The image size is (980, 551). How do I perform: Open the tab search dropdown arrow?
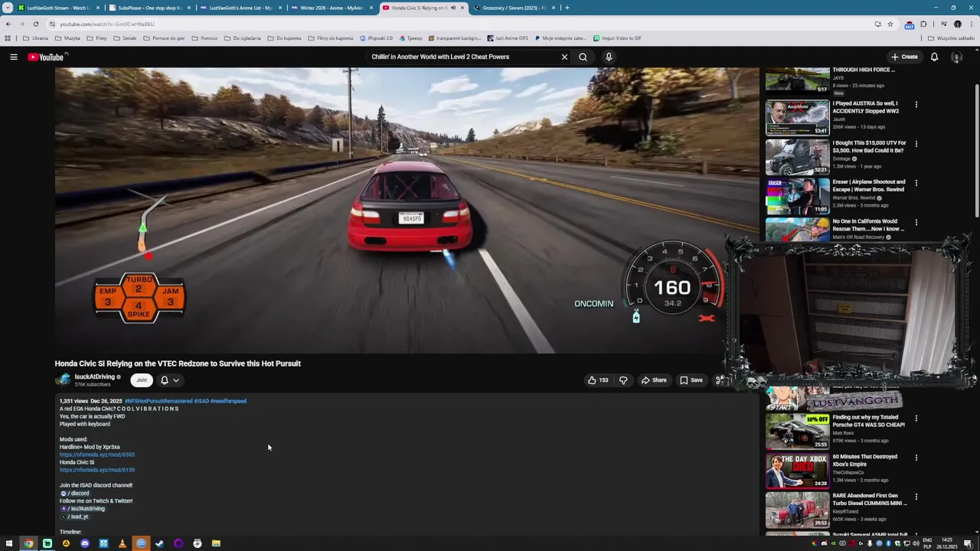(x=7, y=8)
